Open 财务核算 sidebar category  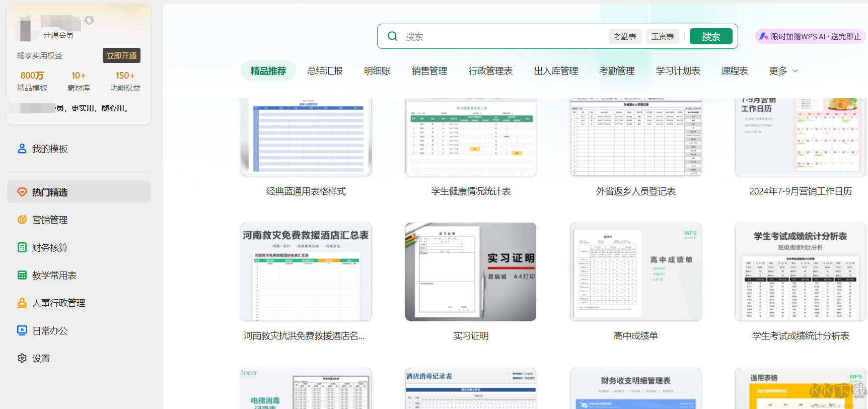click(x=79, y=247)
